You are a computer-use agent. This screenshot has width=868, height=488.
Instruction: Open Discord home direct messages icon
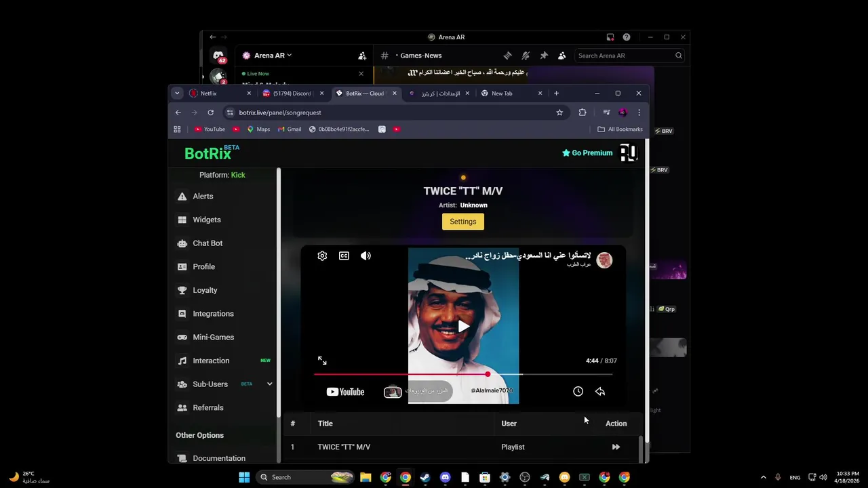(x=218, y=56)
